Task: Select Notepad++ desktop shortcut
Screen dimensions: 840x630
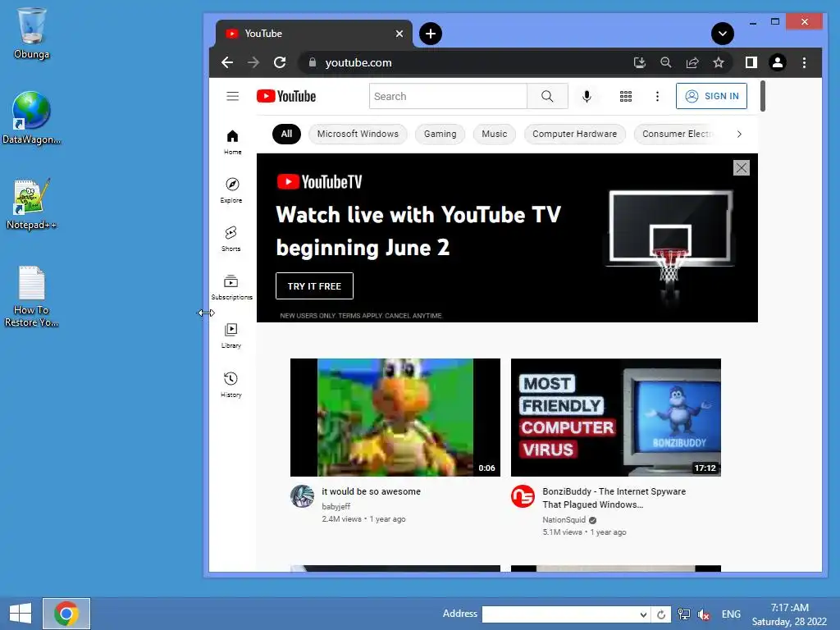Action: (x=32, y=204)
